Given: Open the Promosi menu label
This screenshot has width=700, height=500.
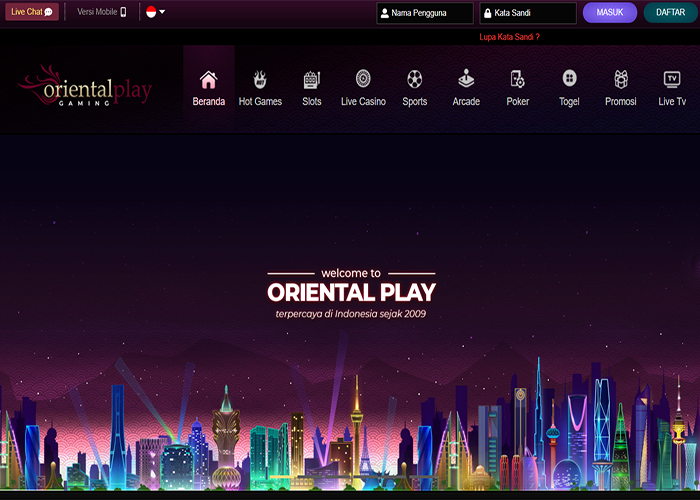Looking at the screenshot, I should point(621,102).
